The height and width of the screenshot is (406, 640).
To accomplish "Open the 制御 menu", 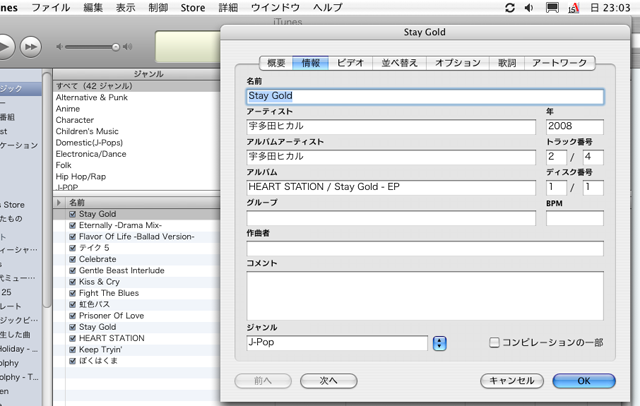I will (158, 7).
